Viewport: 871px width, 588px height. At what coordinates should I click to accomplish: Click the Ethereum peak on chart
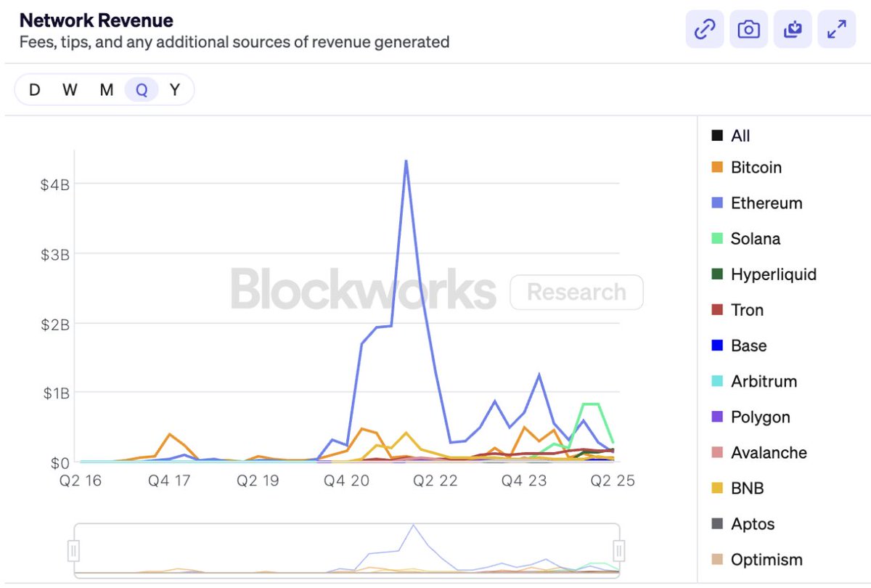tap(406, 161)
